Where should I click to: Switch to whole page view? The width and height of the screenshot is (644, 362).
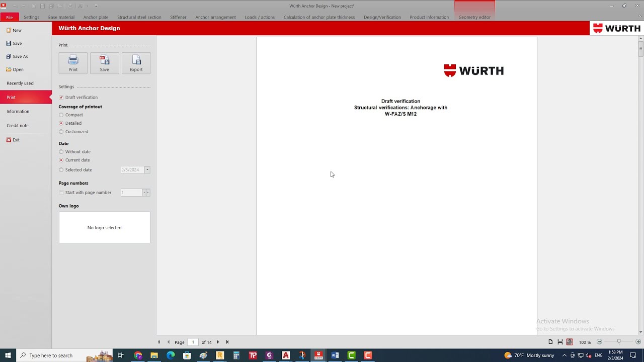pos(550,342)
